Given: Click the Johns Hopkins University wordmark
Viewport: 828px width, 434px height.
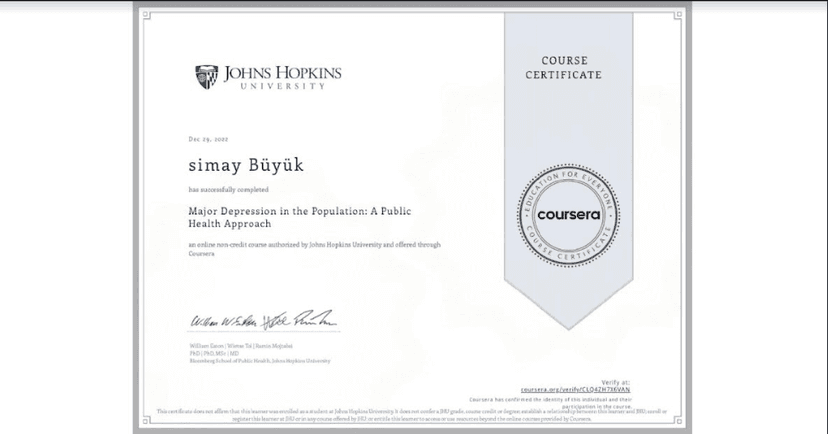Looking at the screenshot, I should 282,77.
